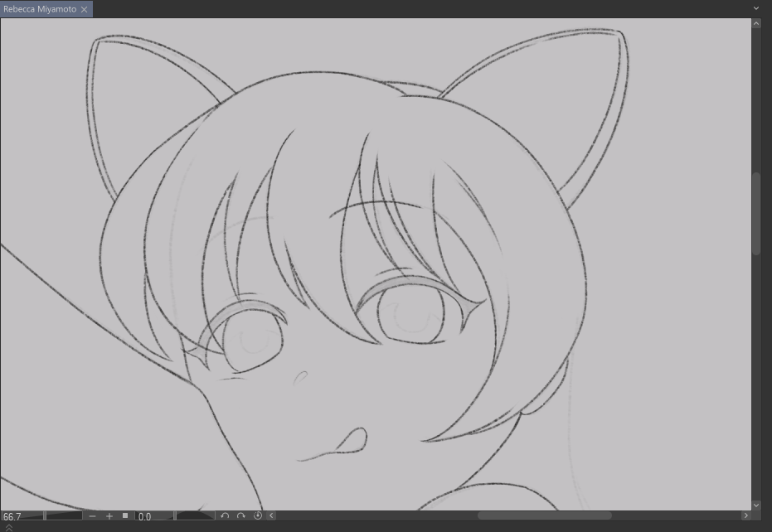Open the canvas tab list chevron

click(x=756, y=8)
